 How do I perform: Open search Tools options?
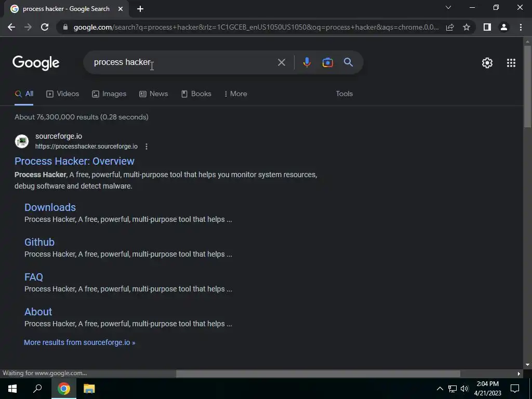344,94
